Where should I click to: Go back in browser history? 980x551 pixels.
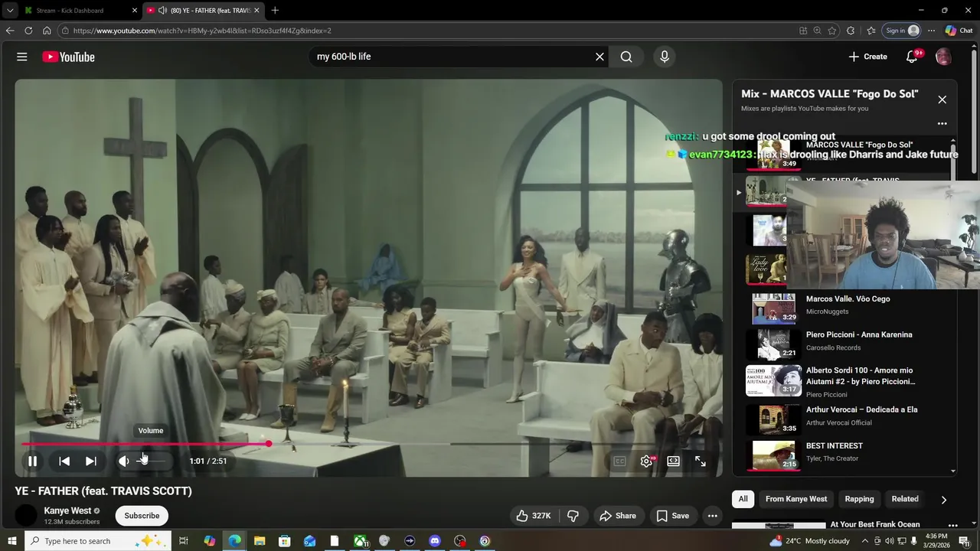(10, 31)
